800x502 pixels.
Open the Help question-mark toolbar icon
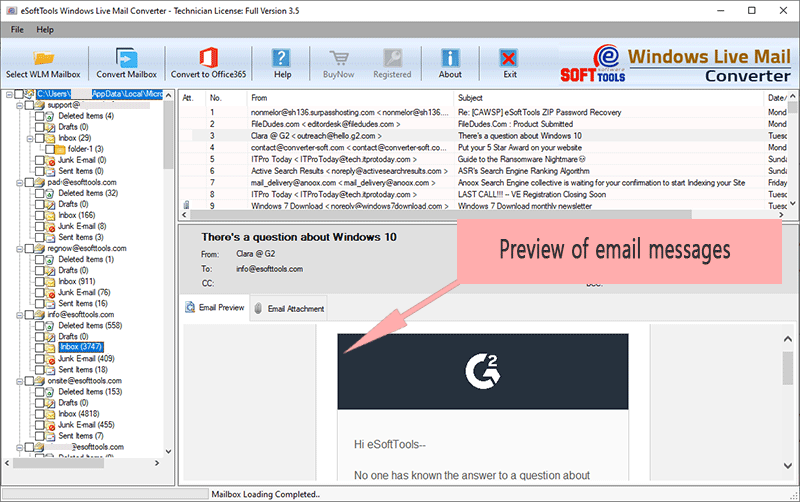282,58
